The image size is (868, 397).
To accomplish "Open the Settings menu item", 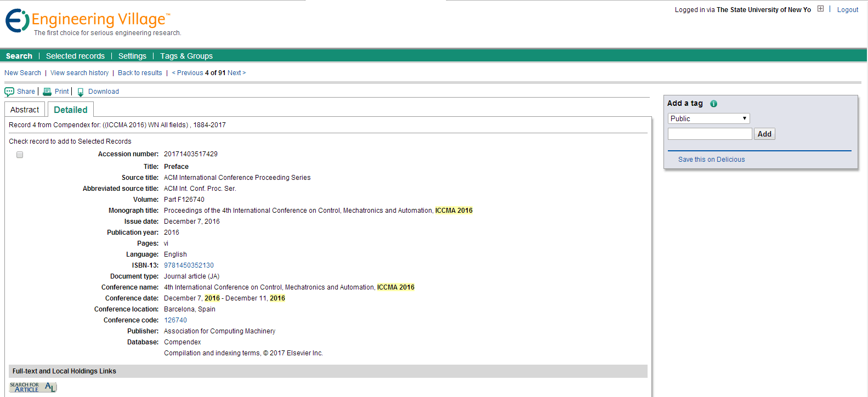I will click(132, 56).
